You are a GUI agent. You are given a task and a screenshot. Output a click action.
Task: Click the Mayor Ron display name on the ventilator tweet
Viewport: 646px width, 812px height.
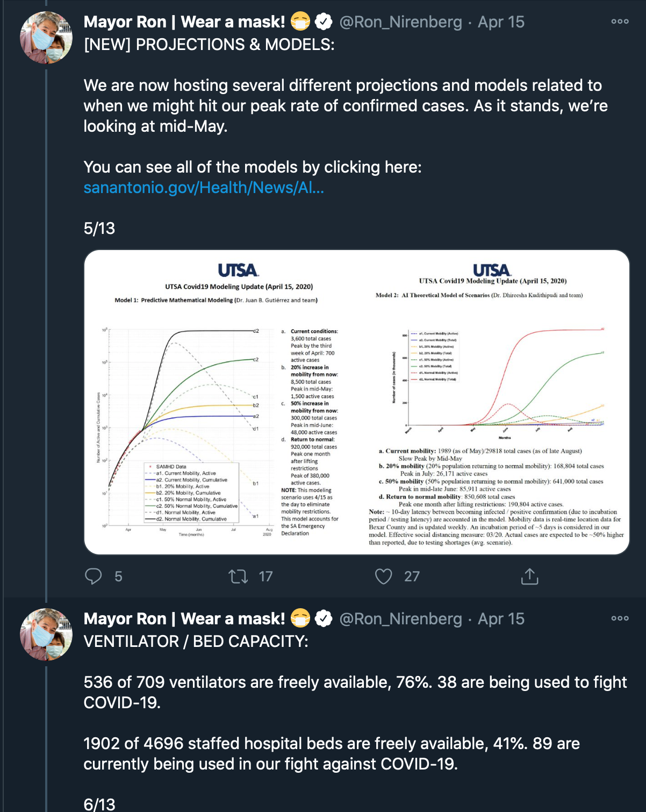[x=184, y=619]
